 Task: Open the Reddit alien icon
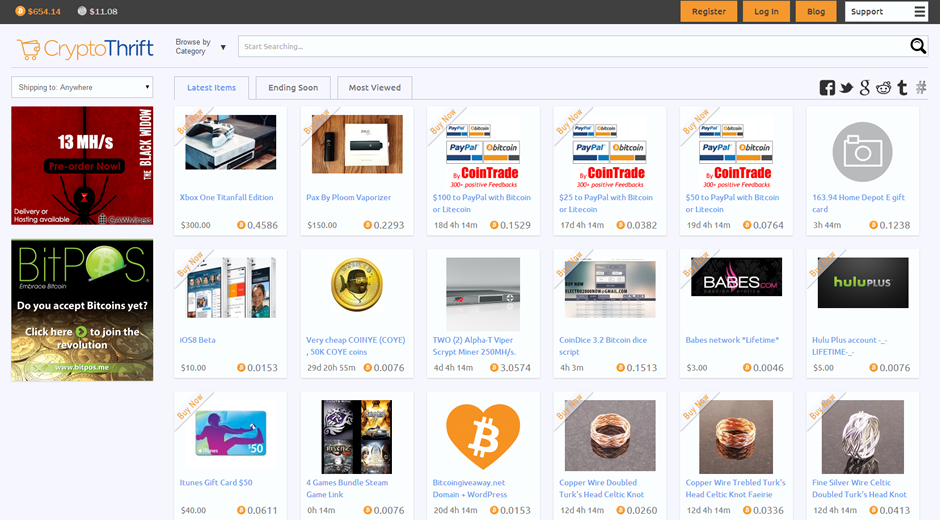pos(884,88)
